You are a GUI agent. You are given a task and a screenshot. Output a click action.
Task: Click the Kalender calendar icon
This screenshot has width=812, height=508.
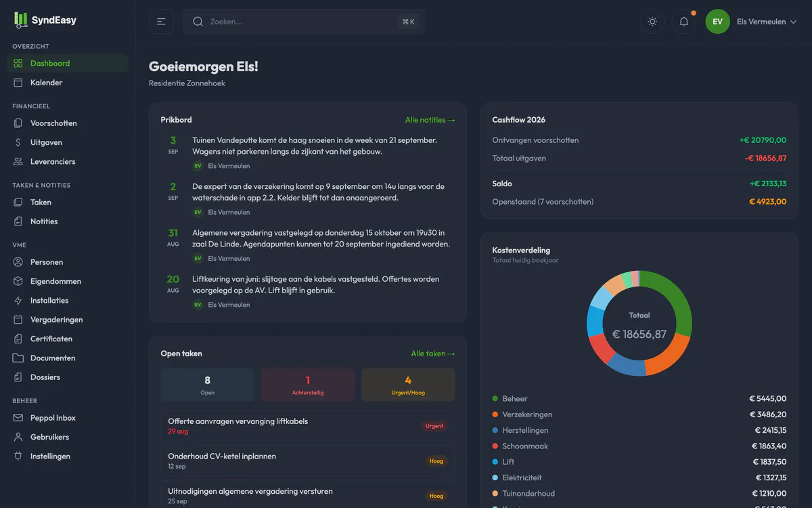click(x=18, y=83)
